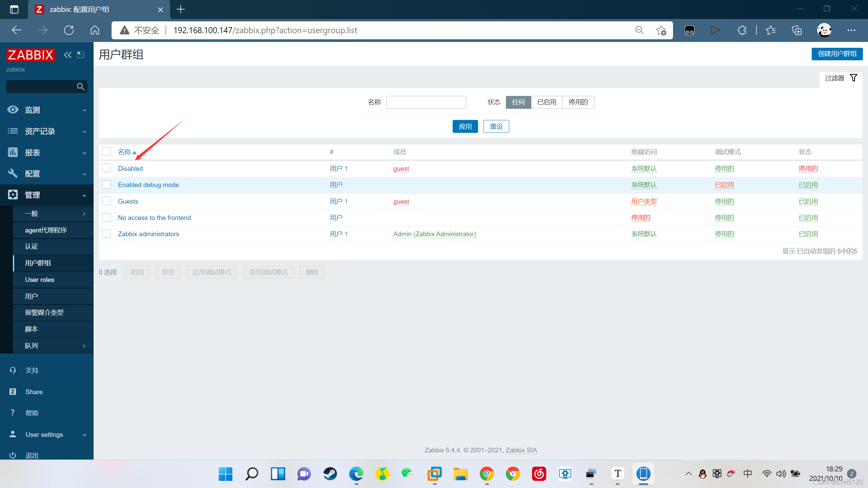Open the Zabbix SIA footer link
The height and width of the screenshot is (488, 868).
pos(521,450)
